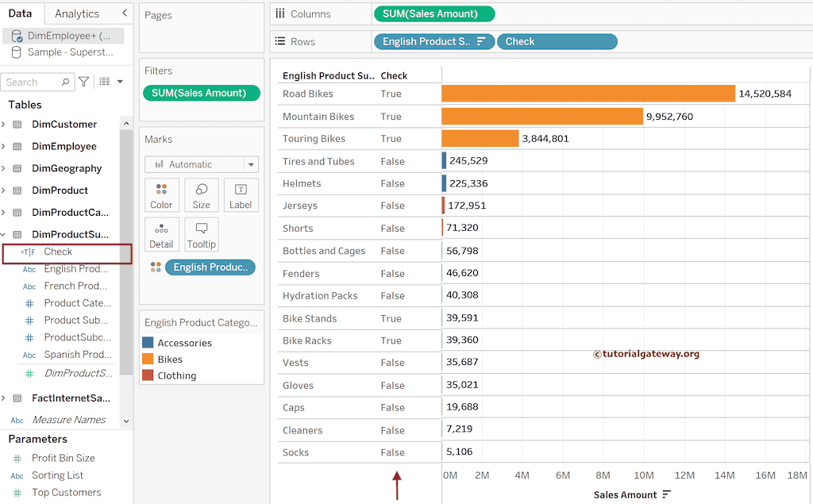Click the SUM(Sales Amount) filter pill
Screen dimensions: 813x504
(x=201, y=93)
